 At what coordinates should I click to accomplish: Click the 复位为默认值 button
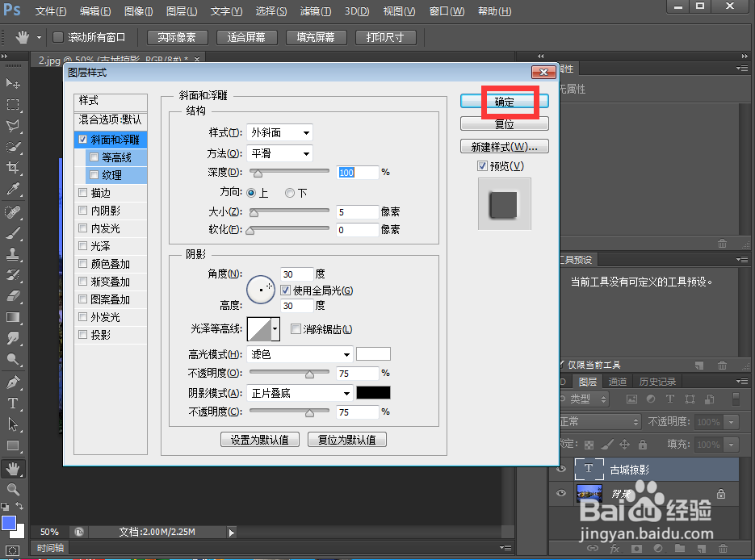(x=347, y=439)
